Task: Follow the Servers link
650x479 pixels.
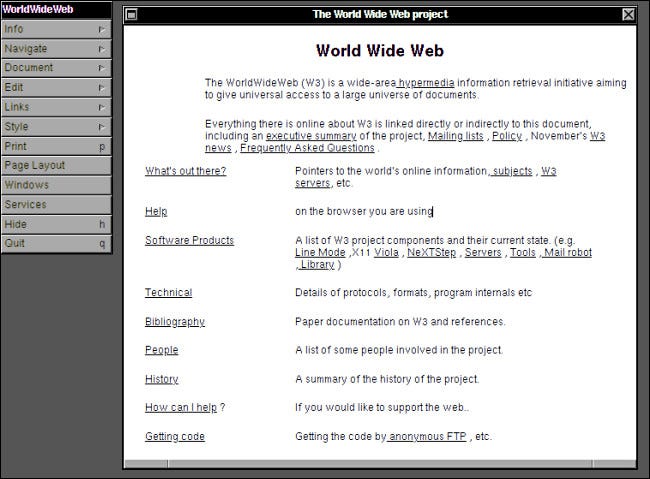Action: tap(483, 253)
